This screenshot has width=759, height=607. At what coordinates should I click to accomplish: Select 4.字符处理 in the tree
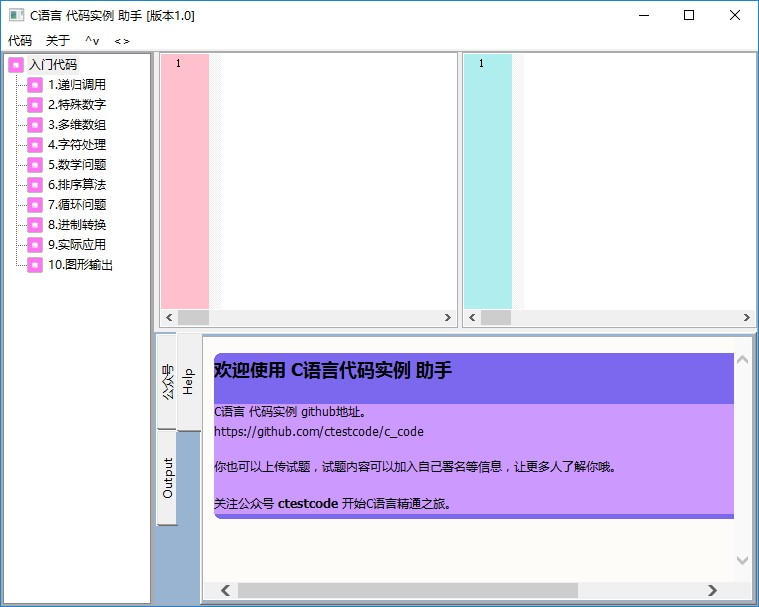76,145
